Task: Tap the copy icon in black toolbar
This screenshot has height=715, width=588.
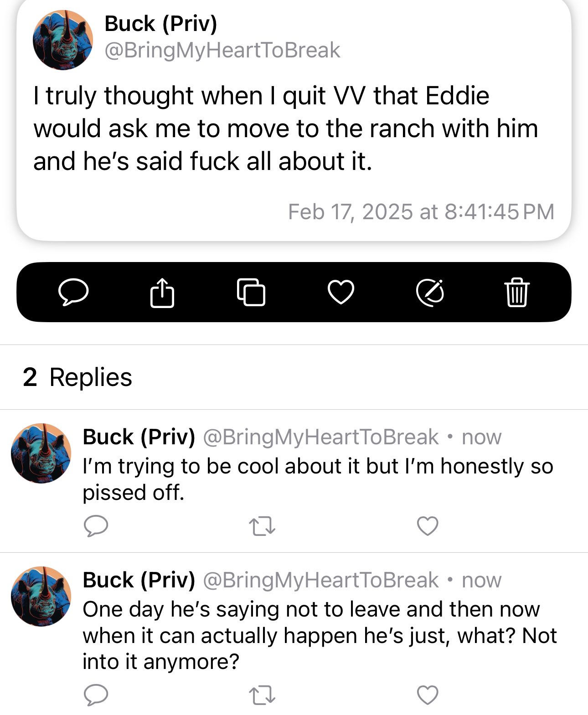Action: pyautogui.click(x=251, y=292)
